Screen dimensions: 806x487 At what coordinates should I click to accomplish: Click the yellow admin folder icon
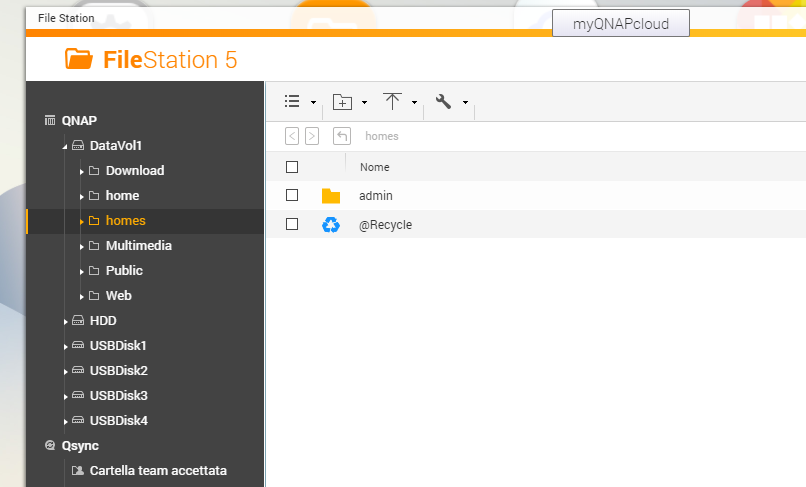click(331, 196)
